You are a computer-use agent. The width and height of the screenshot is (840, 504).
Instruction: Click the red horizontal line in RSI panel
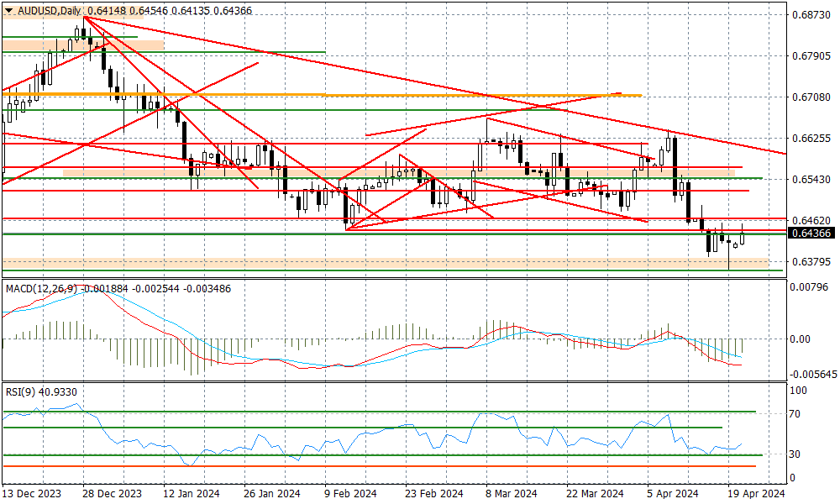380,466
